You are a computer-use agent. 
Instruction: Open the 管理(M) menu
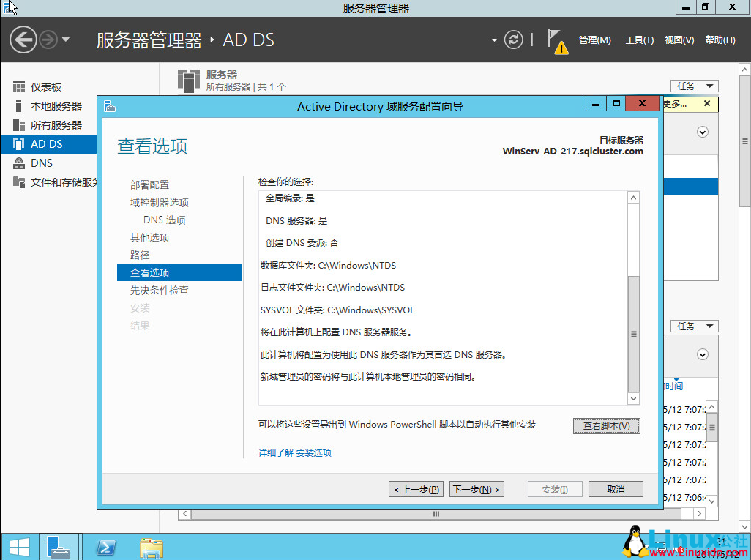click(x=594, y=40)
